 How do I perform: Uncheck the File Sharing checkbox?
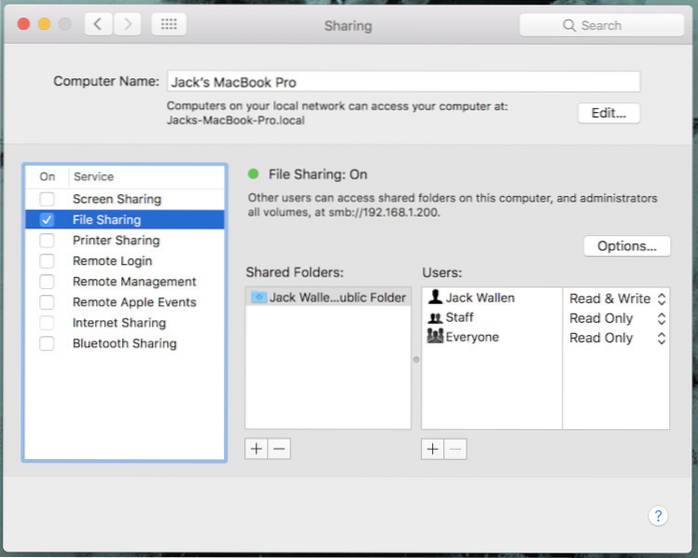tap(47, 220)
